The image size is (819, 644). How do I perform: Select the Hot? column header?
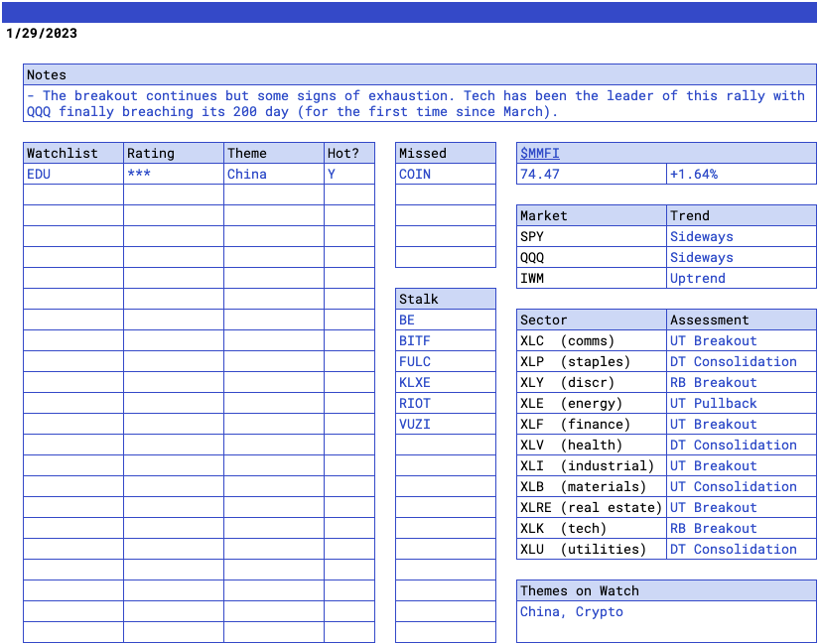349,153
